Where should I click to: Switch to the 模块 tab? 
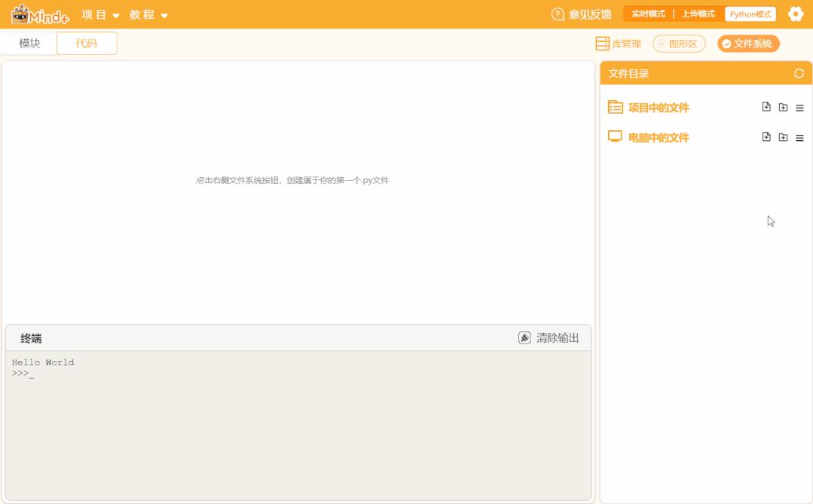[29, 43]
